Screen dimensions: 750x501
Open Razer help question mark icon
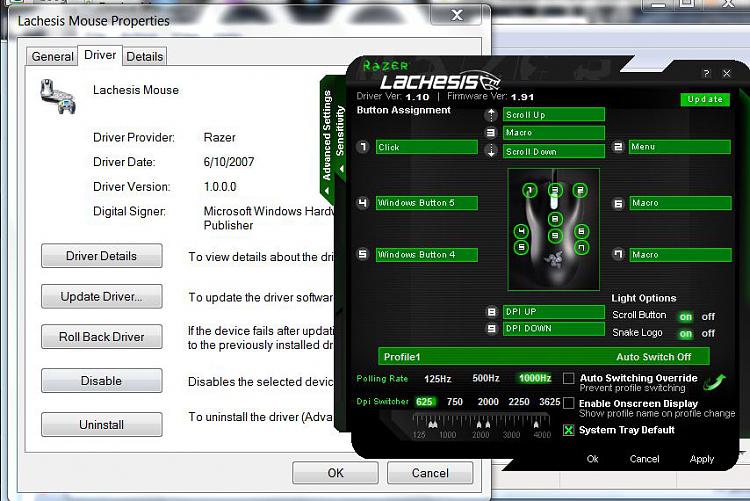click(x=706, y=73)
